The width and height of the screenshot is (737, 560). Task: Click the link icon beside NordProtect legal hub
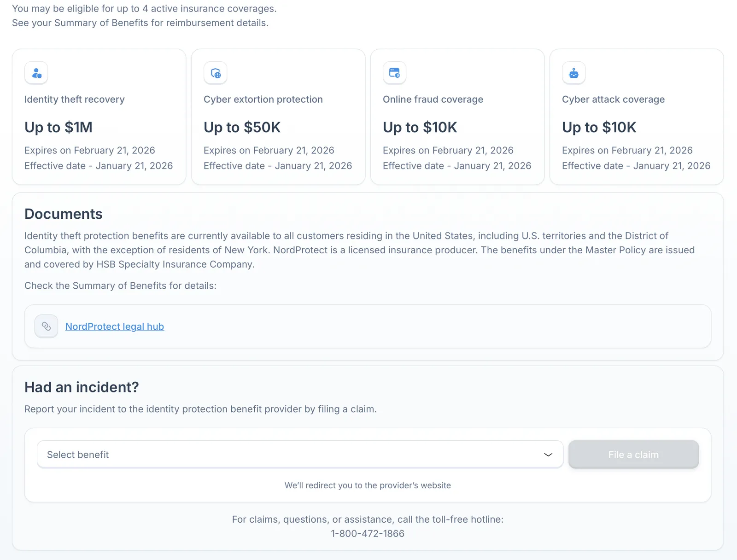click(x=46, y=326)
